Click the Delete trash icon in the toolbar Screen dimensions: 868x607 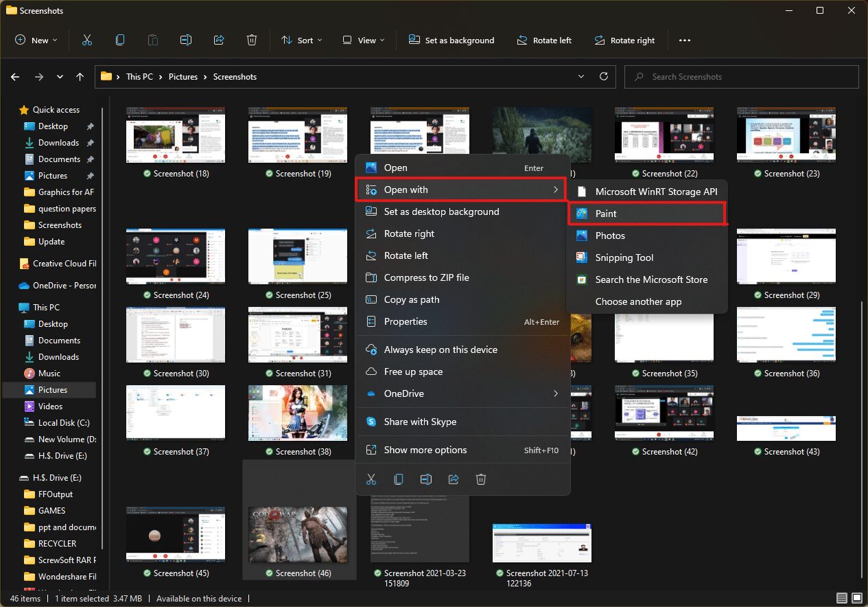tap(252, 41)
